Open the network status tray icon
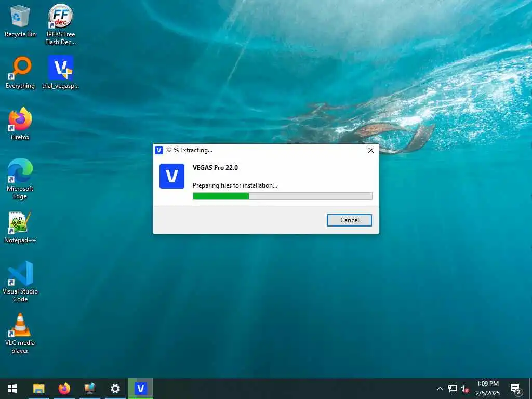The width and height of the screenshot is (532, 399). tap(453, 389)
